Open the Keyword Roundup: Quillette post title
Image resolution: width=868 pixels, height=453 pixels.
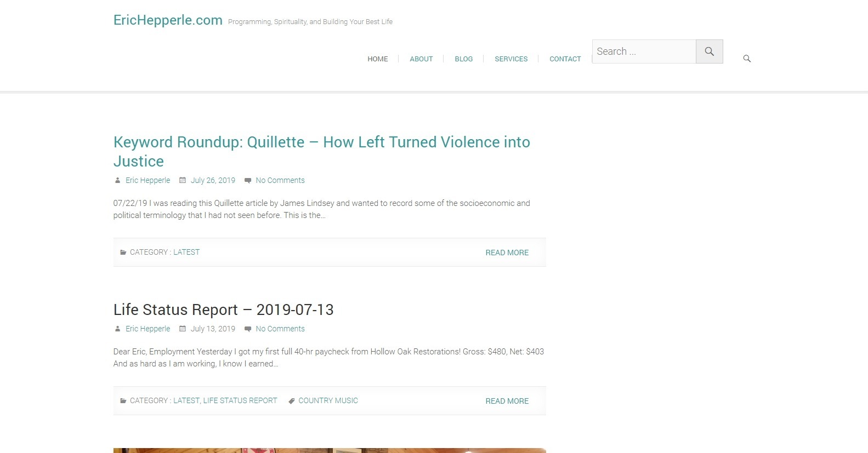click(x=322, y=152)
